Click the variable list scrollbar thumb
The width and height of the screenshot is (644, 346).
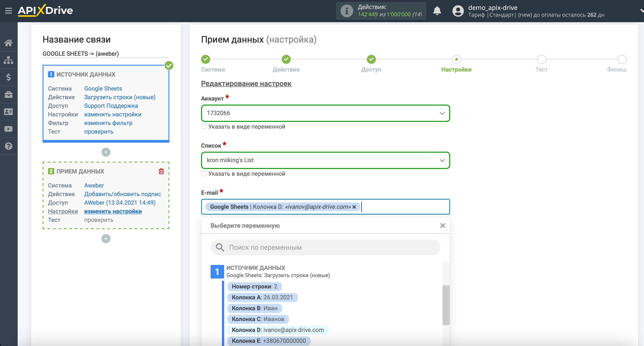click(446, 305)
